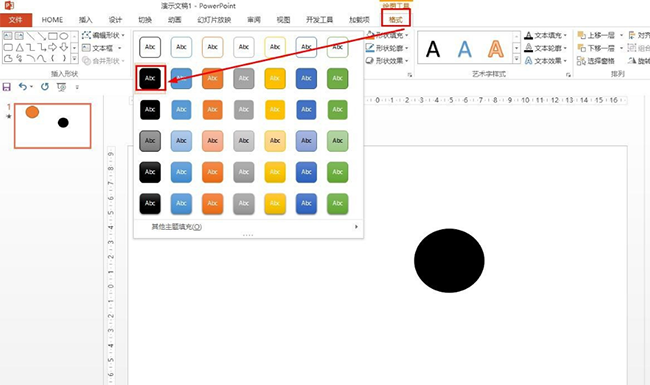Viewport: 650px width, 385px height.
Task: Pick the arrow line shape
Action: [41, 36]
